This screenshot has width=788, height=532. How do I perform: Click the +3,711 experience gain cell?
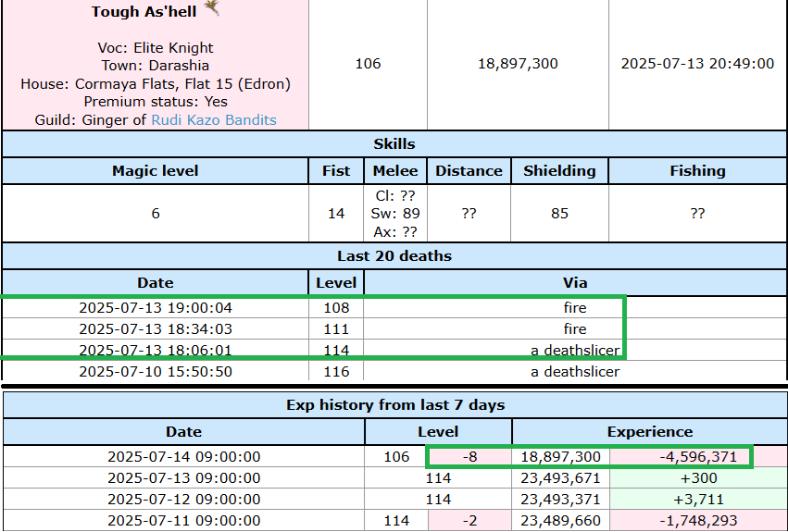(x=682, y=500)
